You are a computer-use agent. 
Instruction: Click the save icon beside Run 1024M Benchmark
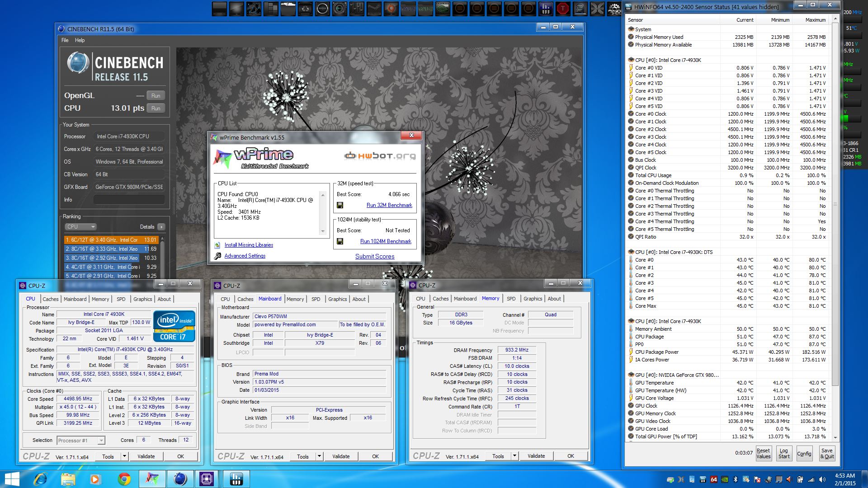click(340, 241)
